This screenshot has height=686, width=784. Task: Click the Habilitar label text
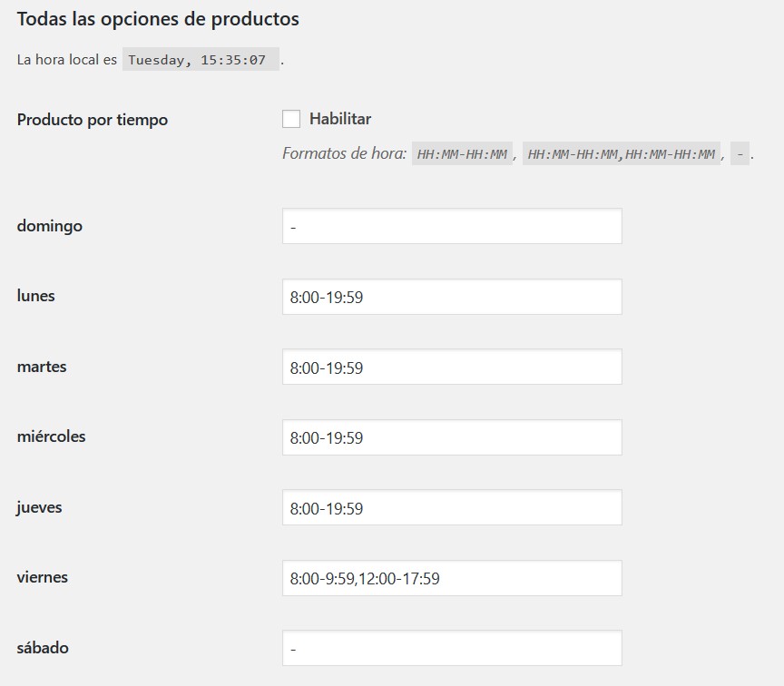tap(340, 119)
